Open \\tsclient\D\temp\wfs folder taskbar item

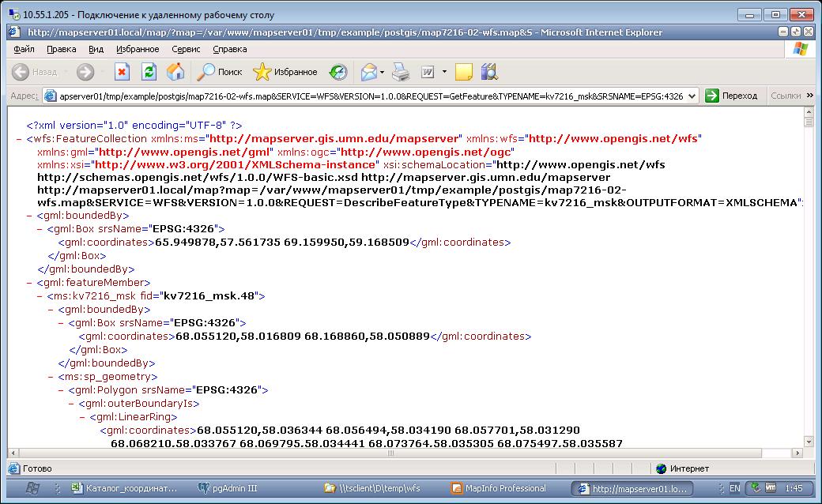click(372, 488)
